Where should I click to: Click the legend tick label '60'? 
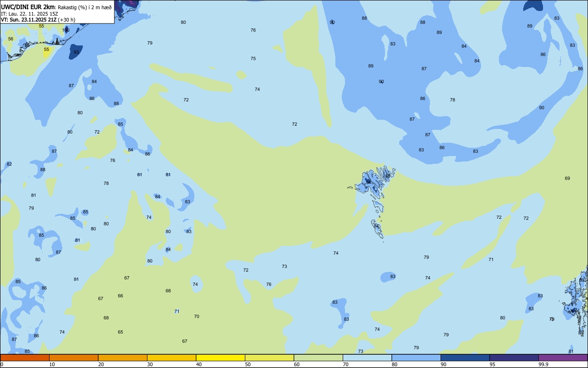pos(297,364)
